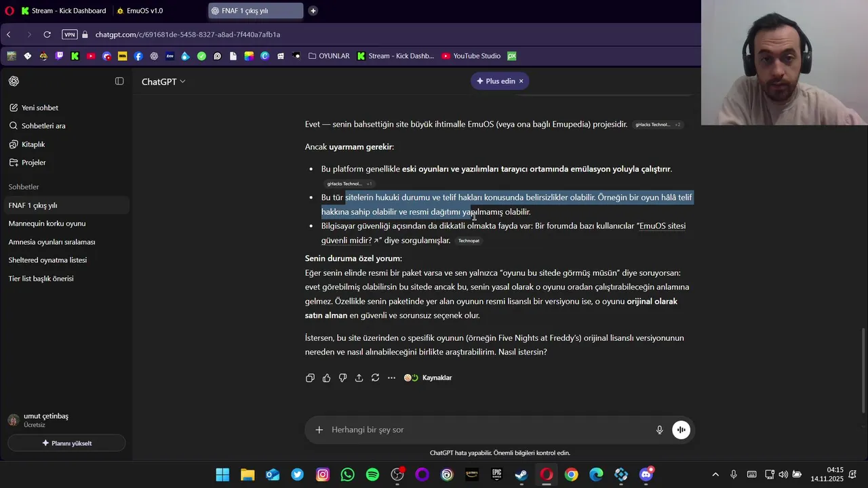This screenshot has height=488, width=868.
Task: Click Planını yükselt button
Action: (x=66, y=443)
